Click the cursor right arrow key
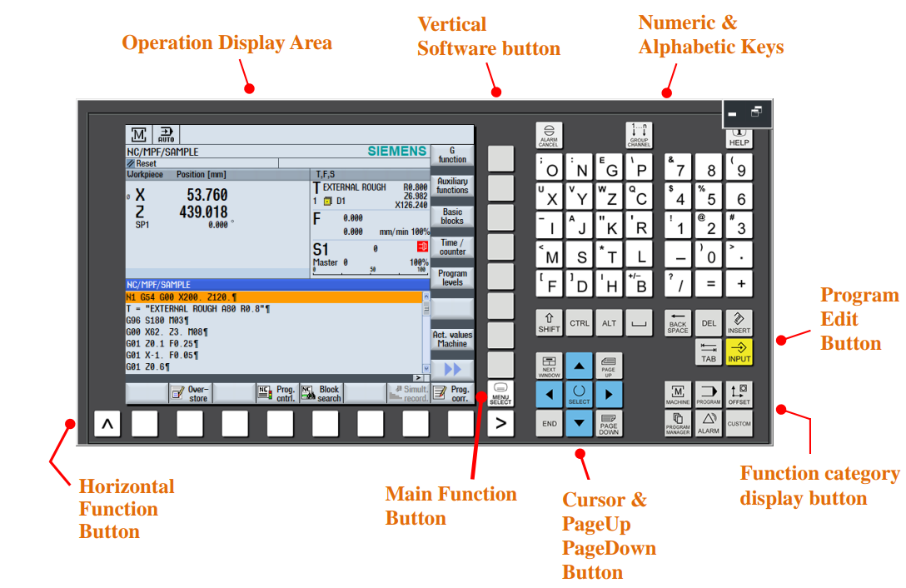 point(609,395)
